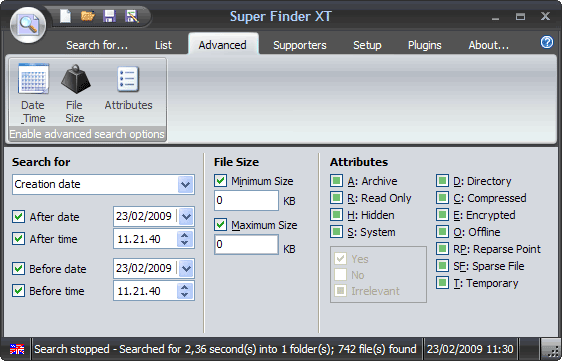Uncheck the After date checkbox
This screenshot has width=562, height=361.
[x=18, y=217]
